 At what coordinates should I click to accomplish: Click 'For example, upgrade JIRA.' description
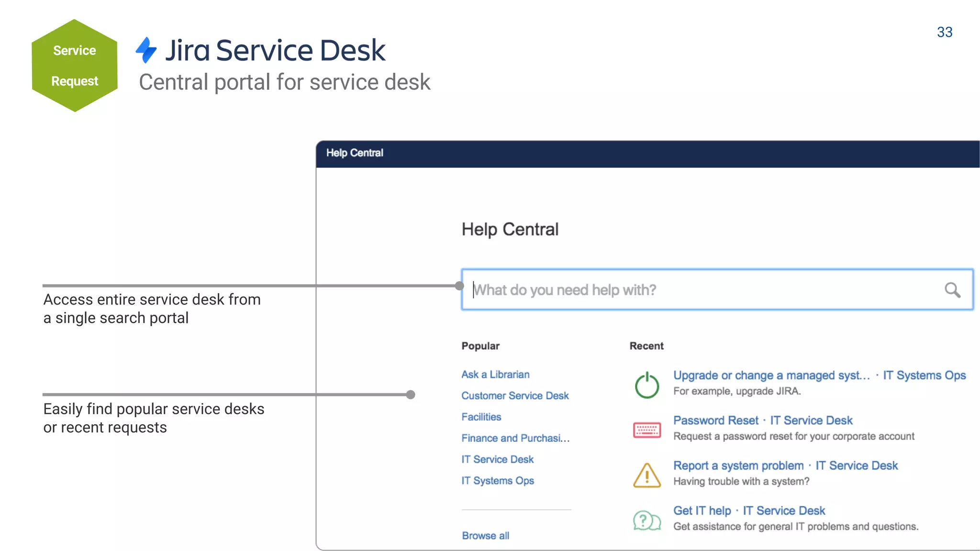(x=737, y=391)
